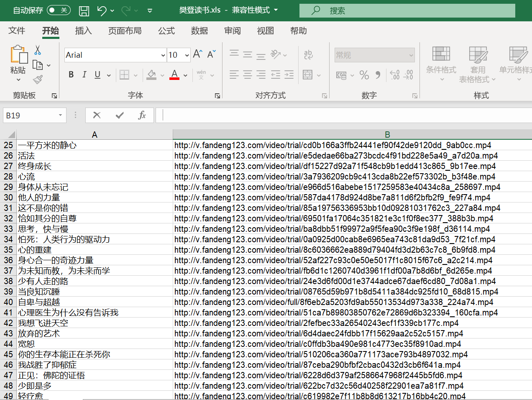This screenshot has height=400, width=532.
Task: Align text to top icon
Action: (x=234, y=54)
